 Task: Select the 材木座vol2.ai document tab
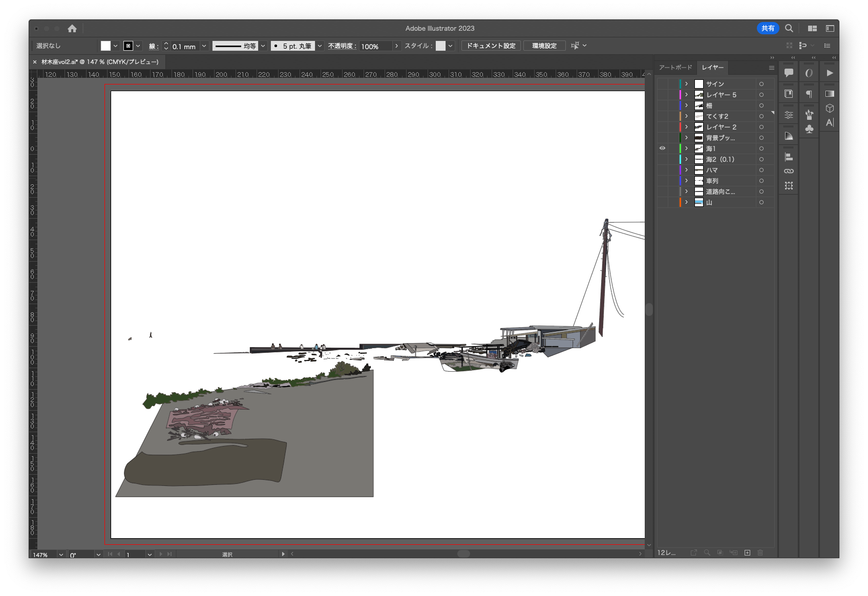click(x=100, y=62)
